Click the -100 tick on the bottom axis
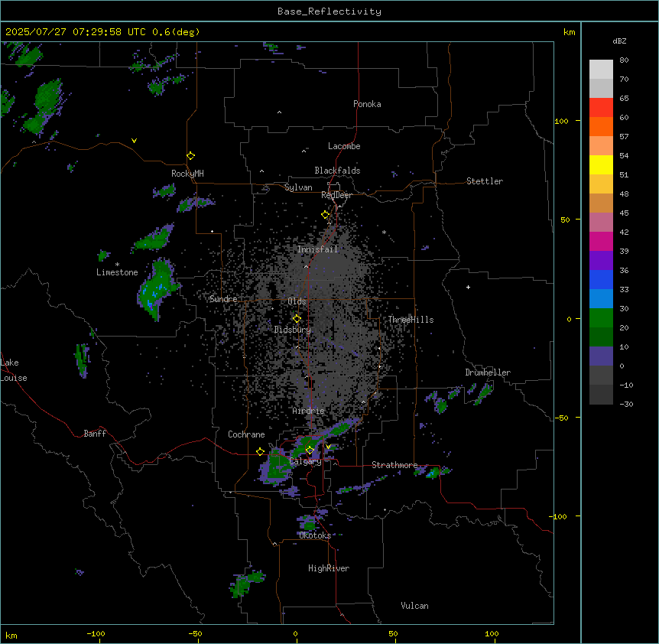Screen dimensions: 659x644 click(x=96, y=633)
